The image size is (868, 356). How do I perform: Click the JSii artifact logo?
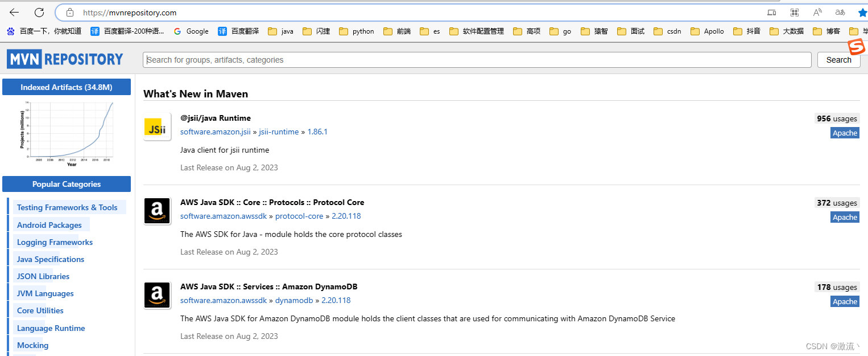coord(157,126)
